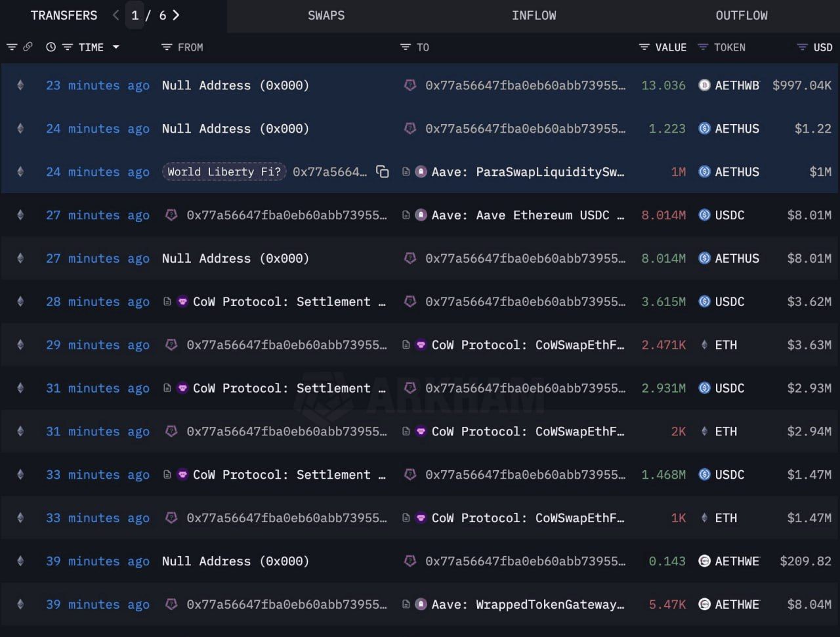The width and height of the screenshot is (840, 637).
Task: Click Aave: ParaSwapLiquiditySw… recipient
Action: pyautogui.click(x=528, y=172)
